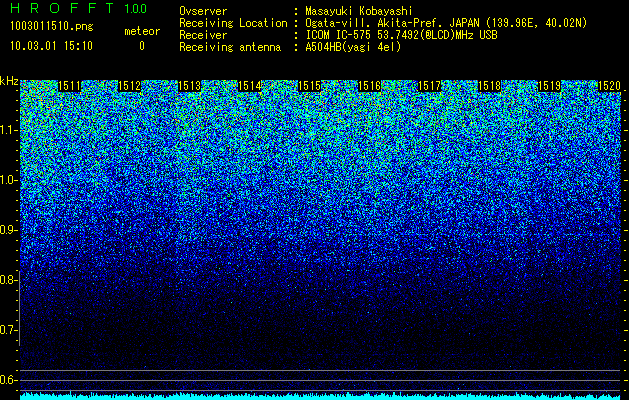Click the 1519 time marker
Image resolution: width=629 pixels, height=400 pixels.
click(550, 86)
